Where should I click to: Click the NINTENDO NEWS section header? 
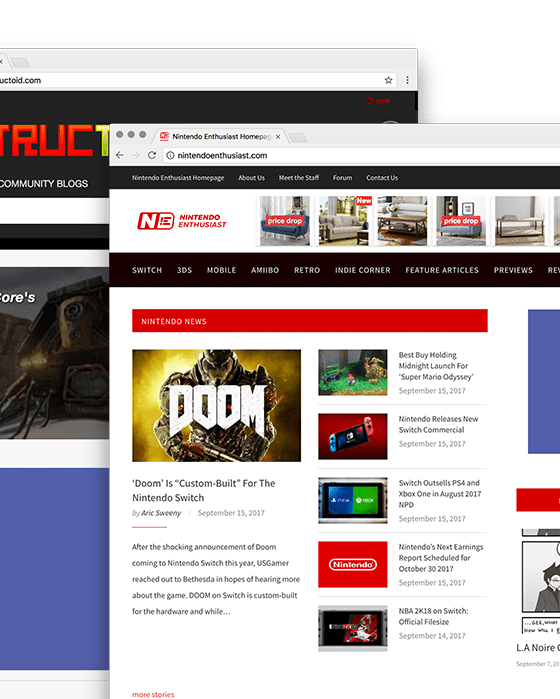click(x=310, y=321)
